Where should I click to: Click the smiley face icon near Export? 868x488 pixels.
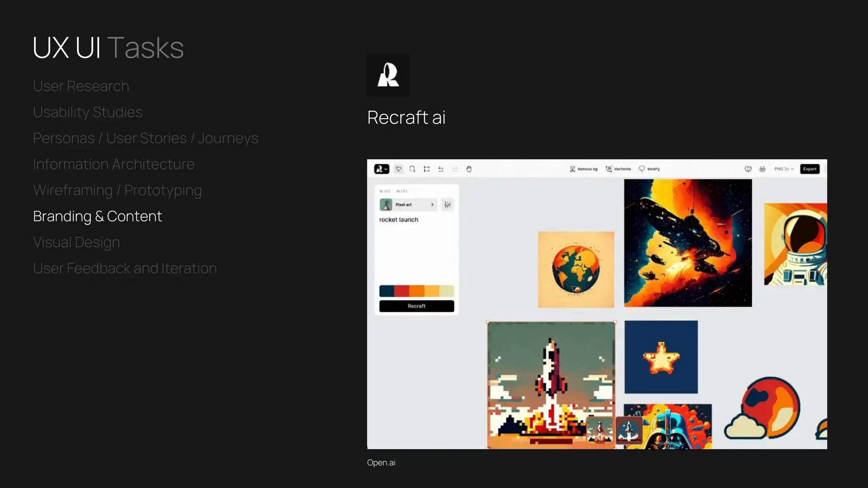(762, 169)
